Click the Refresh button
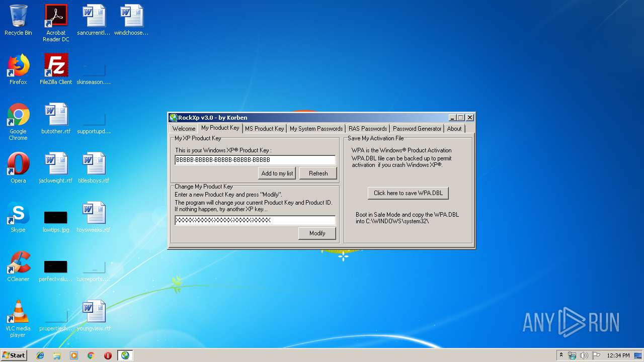Viewport: 644px width, 362px height. [318, 173]
